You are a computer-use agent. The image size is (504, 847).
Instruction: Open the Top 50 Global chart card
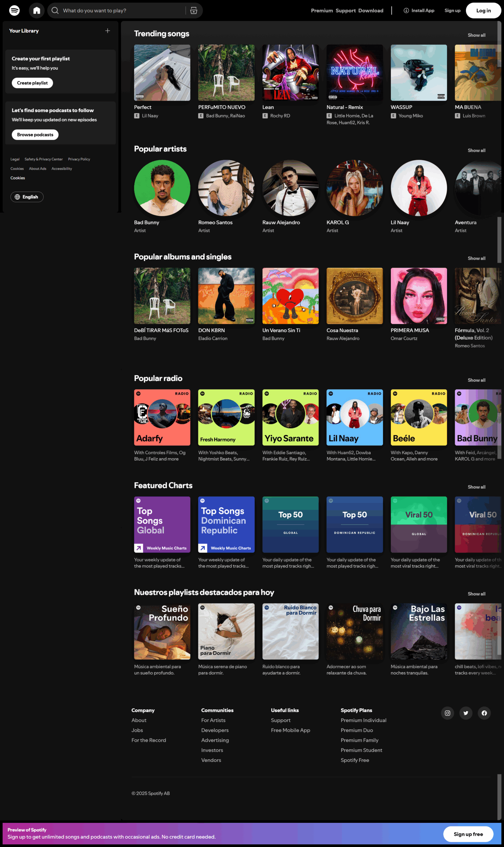pyautogui.click(x=290, y=524)
